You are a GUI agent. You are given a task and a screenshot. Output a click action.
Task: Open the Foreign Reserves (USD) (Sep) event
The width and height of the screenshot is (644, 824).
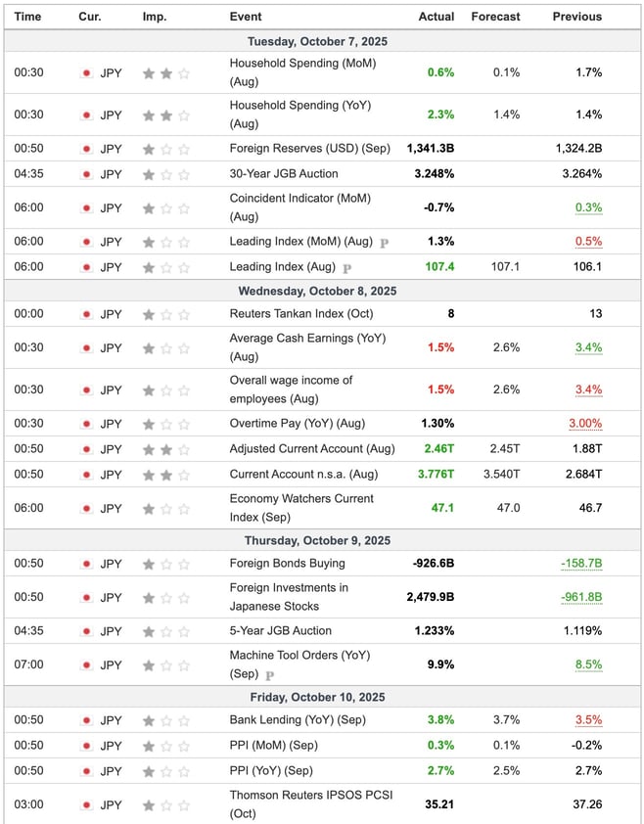[309, 149]
